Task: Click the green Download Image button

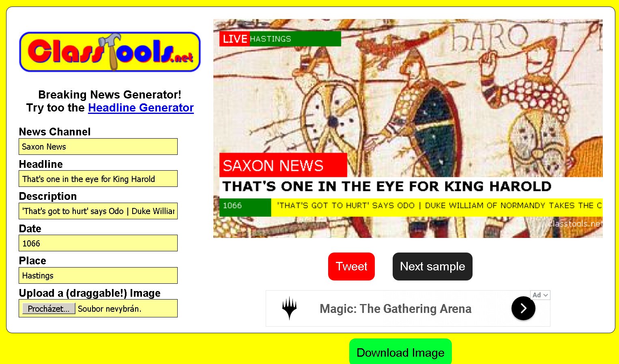Action: [x=400, y=352]
